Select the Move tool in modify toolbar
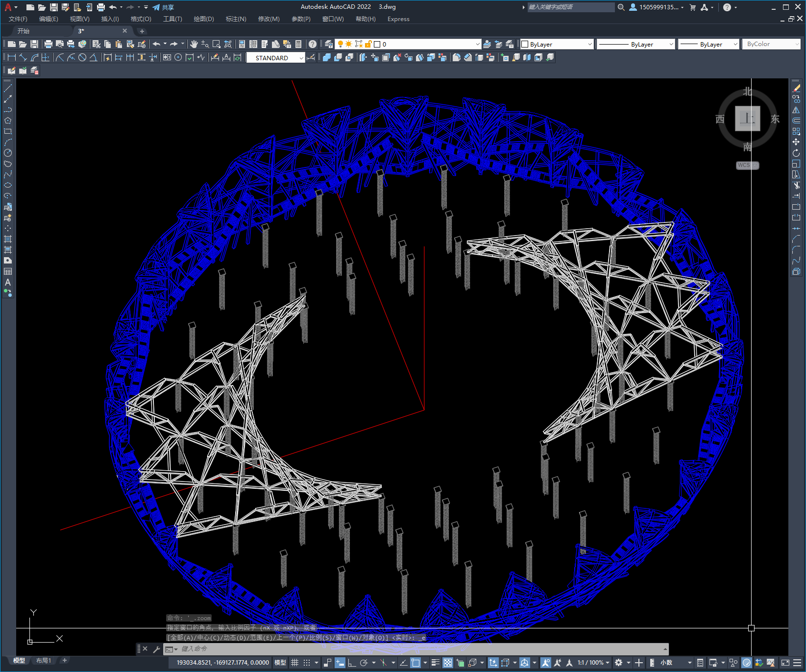The height and width of the screenshot is (672, 806). click(x=796, y=142)
